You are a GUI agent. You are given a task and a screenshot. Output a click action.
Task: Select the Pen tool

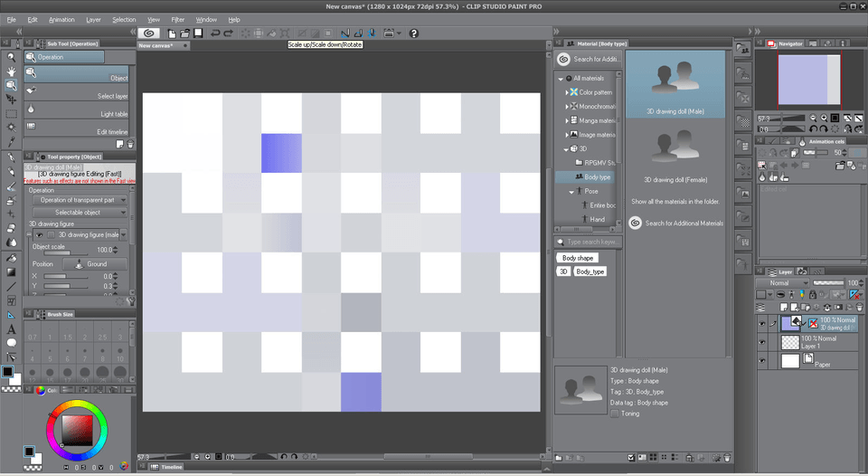point(11,158)
